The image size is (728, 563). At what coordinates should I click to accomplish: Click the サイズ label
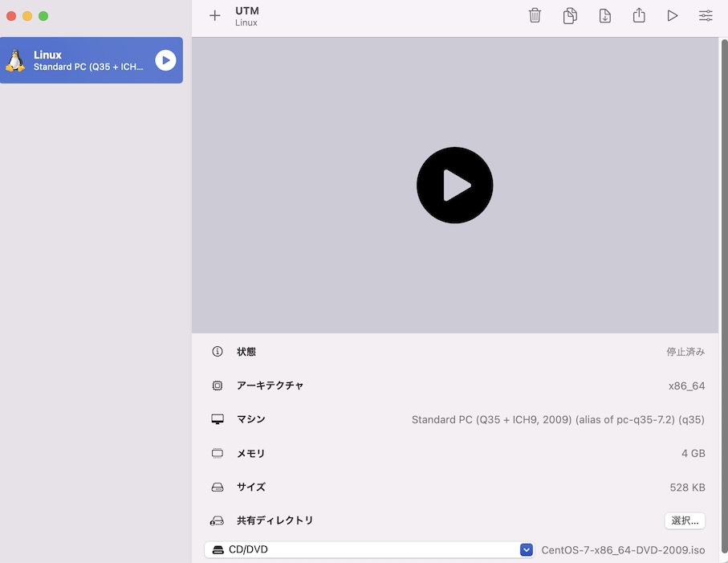[x=250, y=488]
